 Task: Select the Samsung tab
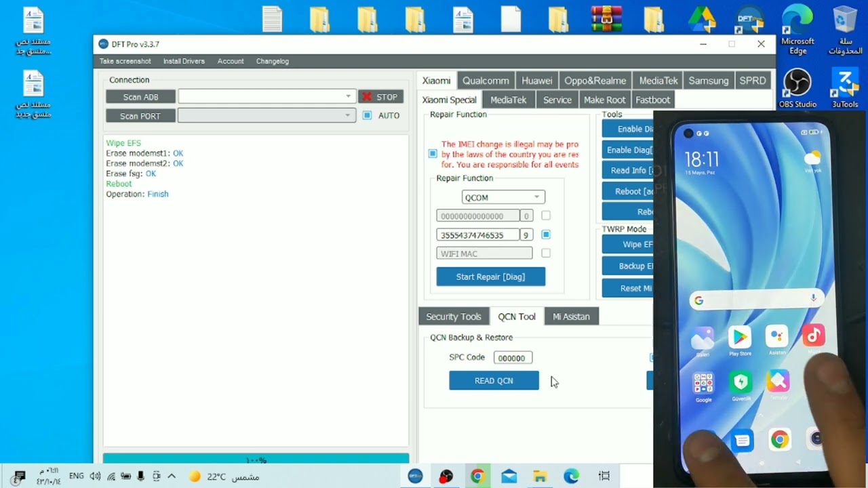[709, 81]
